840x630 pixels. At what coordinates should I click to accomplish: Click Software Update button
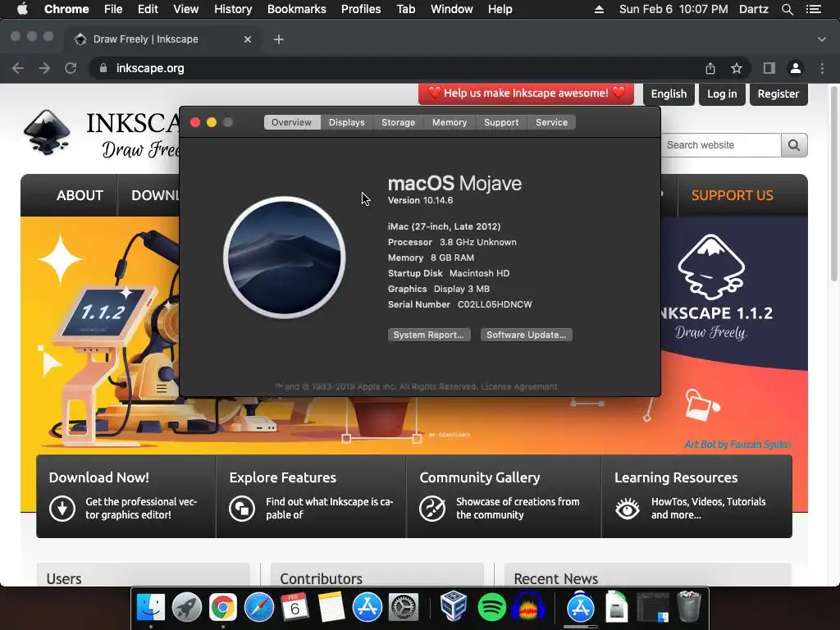[526, 335]
